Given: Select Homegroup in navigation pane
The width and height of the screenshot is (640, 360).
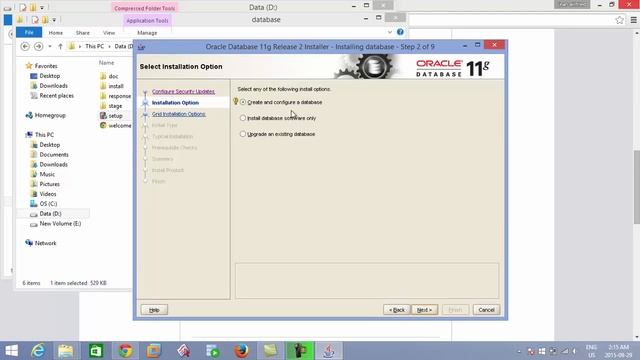Looking at the screenshot, I should (x=50, y=116).
